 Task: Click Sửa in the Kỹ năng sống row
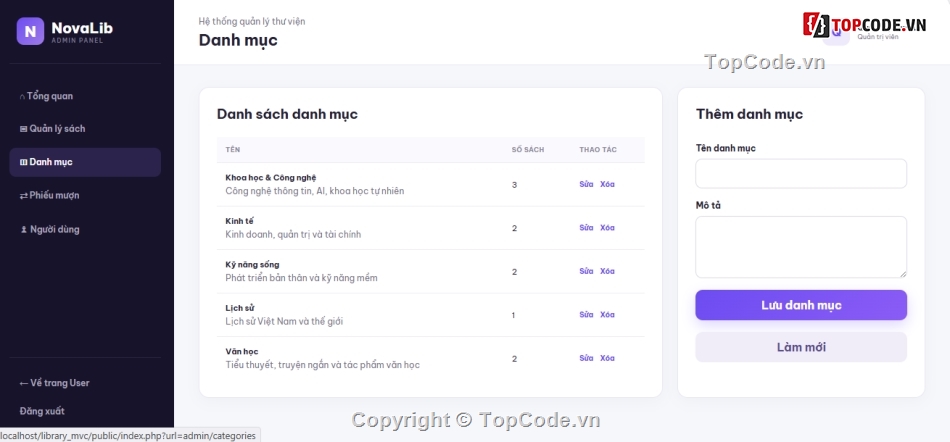click(x=586, y=271)
